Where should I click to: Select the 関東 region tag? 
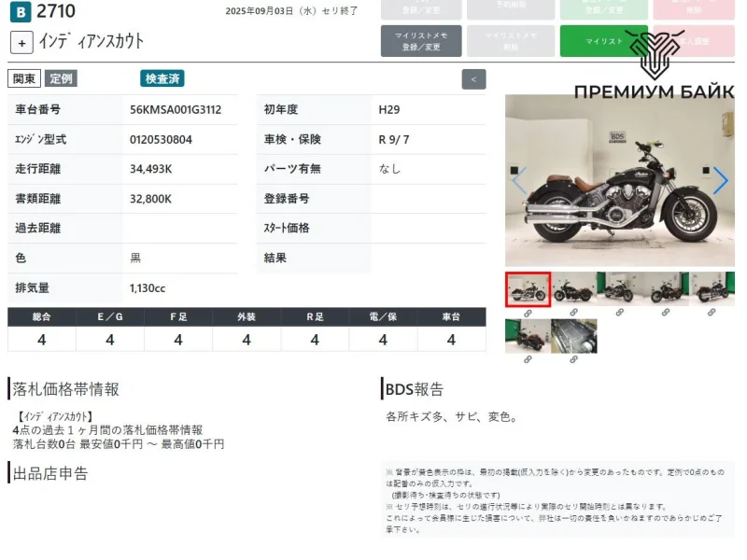click(23, 79)
